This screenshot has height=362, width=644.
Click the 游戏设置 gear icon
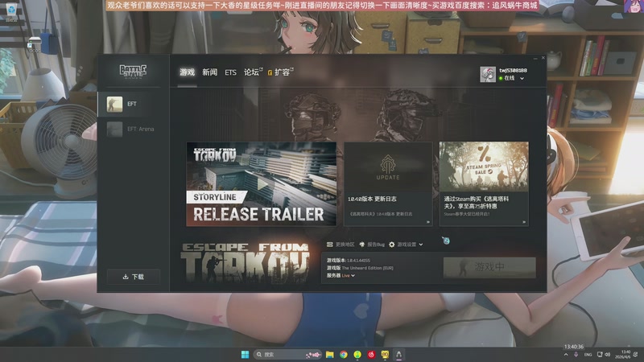click(392, 245)
